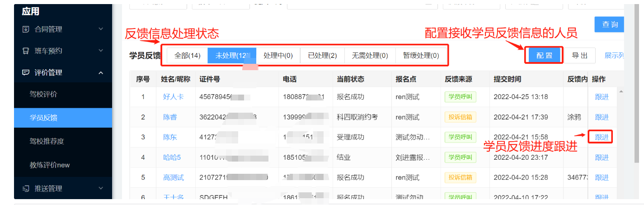644x205 pixels.
Task: Expand the 合同管理 menu chevron
Action: click(101, 29)
